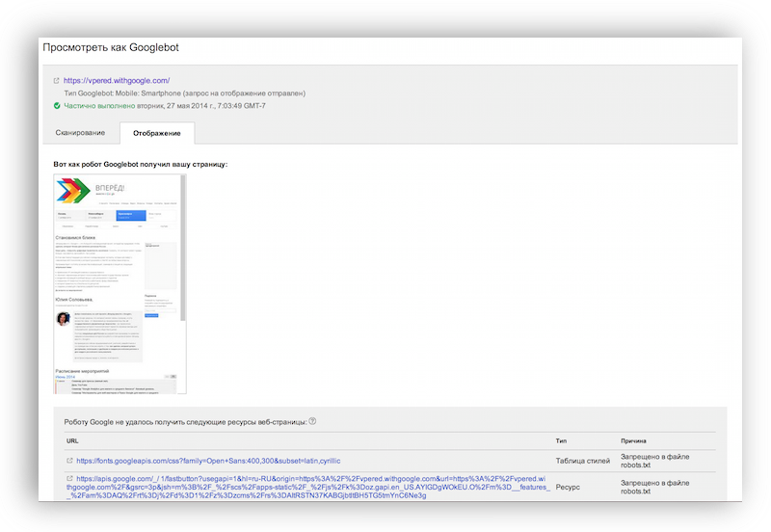The width and height of the screenshot is (771, 532).
Task: Click the 'Тип Googlebot: Mobile: Smartphone' line
Action: tap(184, 93)
